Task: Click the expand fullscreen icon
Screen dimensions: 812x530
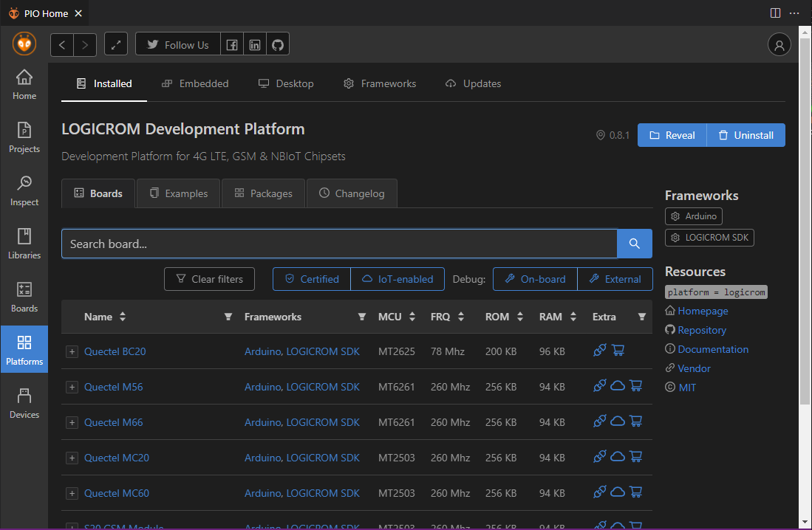Action: [116, 44]
